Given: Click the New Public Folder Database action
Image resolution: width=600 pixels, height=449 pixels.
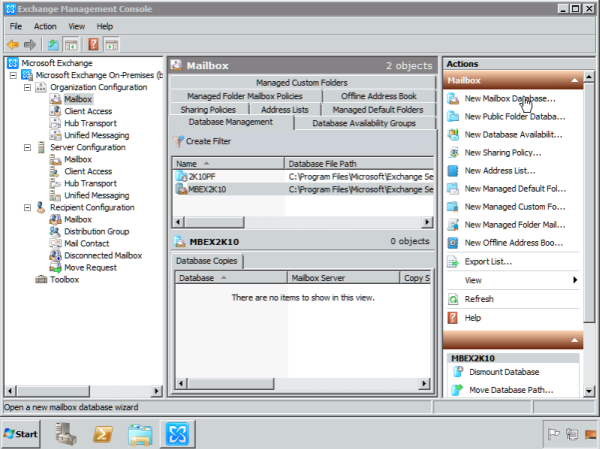Looking at the screenshot, I should coord(514,117).
